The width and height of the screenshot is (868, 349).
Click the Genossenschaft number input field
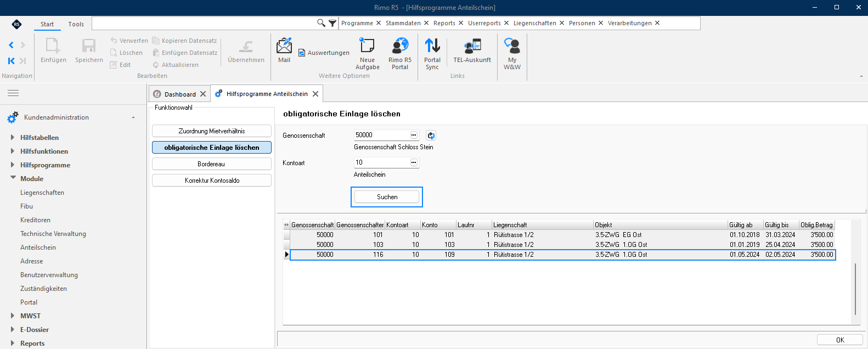pyautogui.click(x=382, y=135)
